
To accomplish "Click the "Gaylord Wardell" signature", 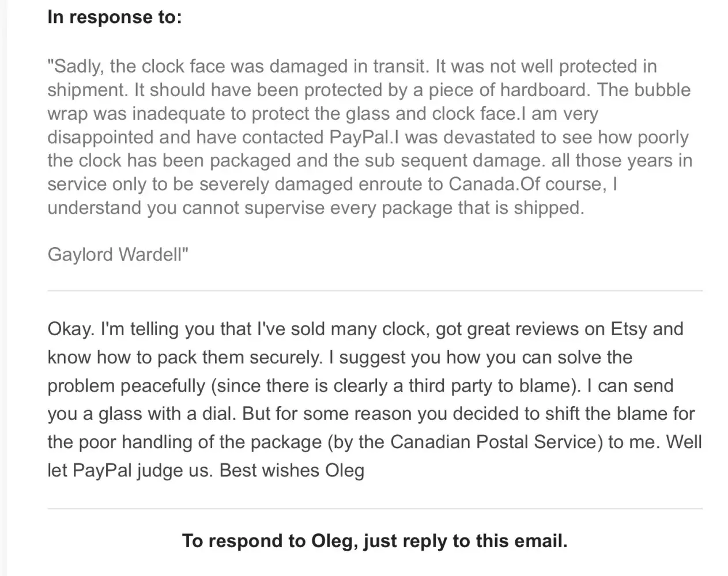I will 118,254.
